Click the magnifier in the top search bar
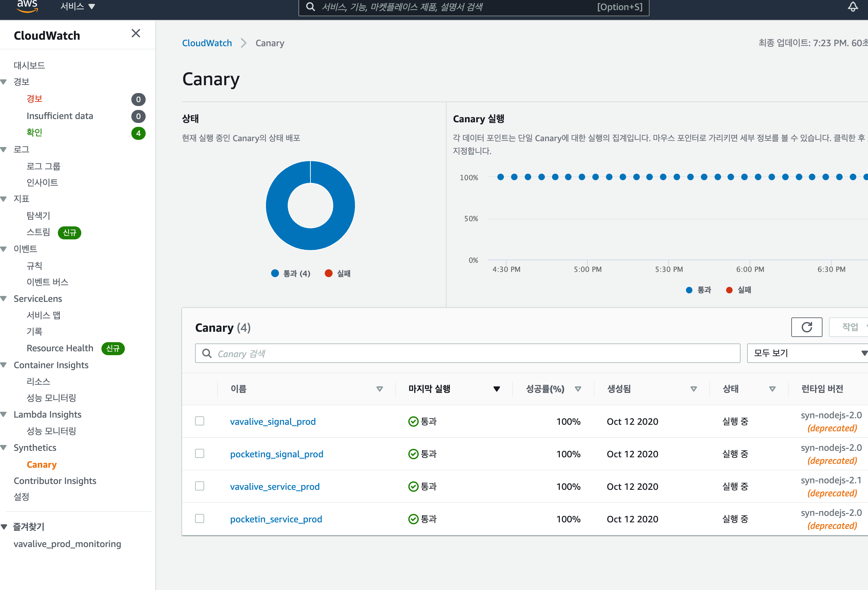This screenshot has height=590, width=868. [x=310, y=7]
